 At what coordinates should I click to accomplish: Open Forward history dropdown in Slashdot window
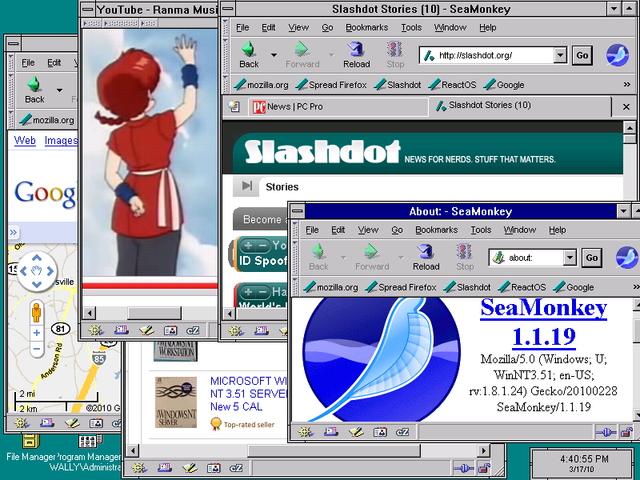(x=331, y=55)
